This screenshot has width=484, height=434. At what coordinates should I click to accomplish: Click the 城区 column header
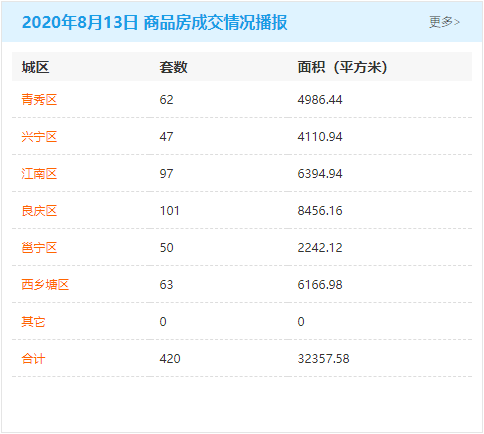click(x=35, y=67)
